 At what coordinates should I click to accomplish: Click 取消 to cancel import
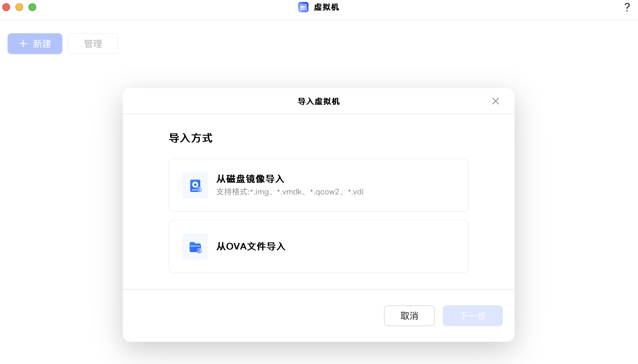[409, 316]
